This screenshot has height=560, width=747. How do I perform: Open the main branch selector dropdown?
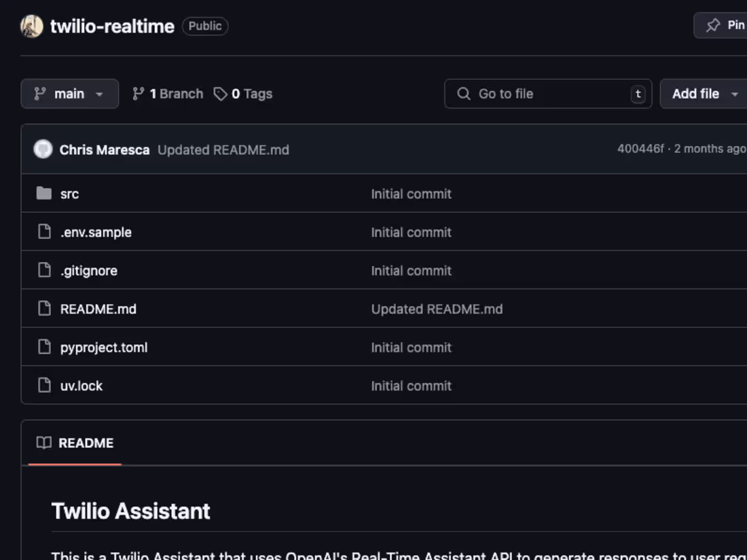69,94
